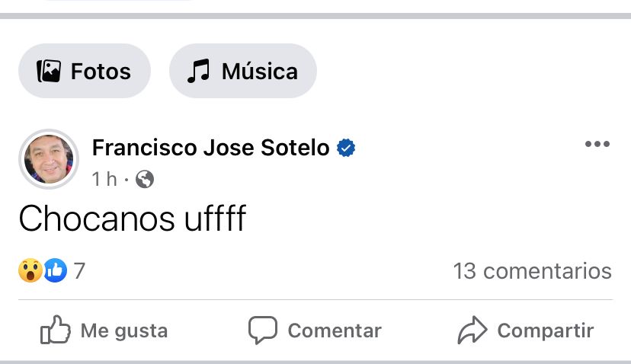Click the Comentar button
631x364 pixels.
[x=315, y=330]
